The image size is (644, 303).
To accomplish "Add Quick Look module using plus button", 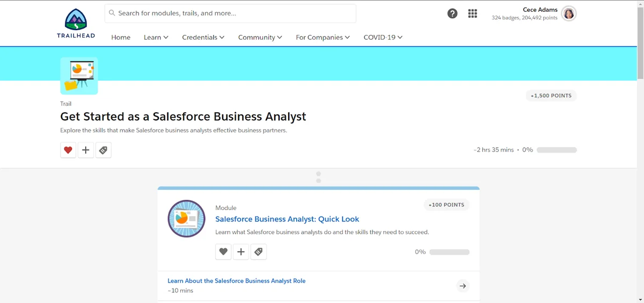I will pyautogui.click(x=241, y=251).
